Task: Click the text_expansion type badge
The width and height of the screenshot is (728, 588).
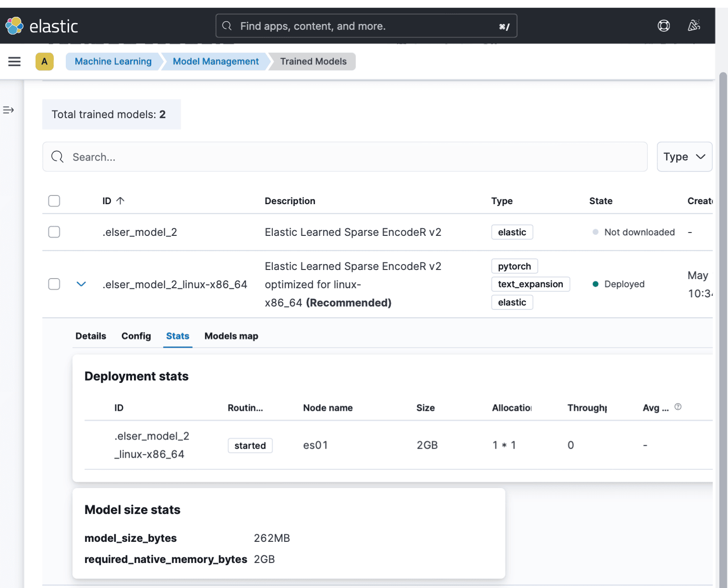Action: (x=531, y=284)
